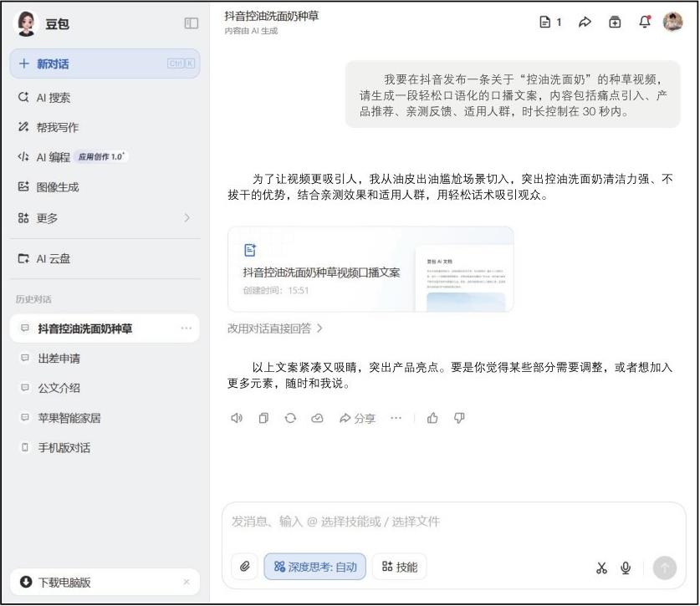Select AI 搜索 in the sidebar
700x606 pixels.
coord(54,98)
